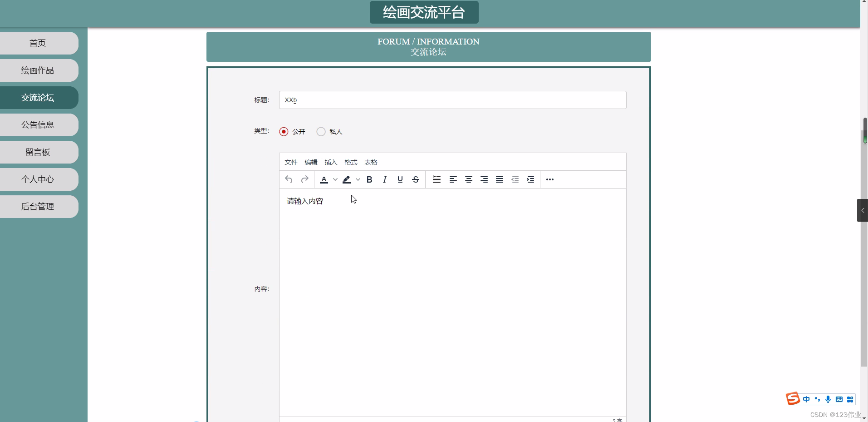Open the text color dropdown
868x422 pixels.
click(335, 179)
